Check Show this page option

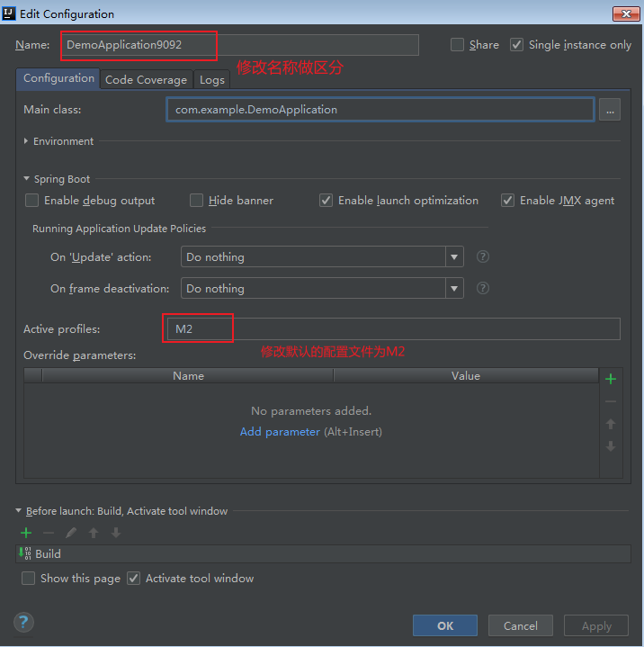(x=28, y=578)
